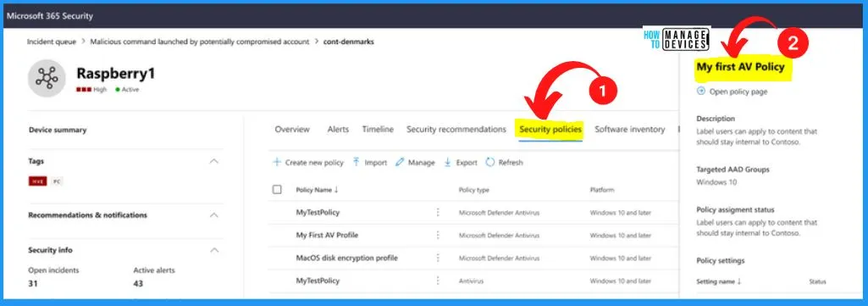Open more options for My First AV Profile
The image size is (868, 306).
(x=438, y=235)
